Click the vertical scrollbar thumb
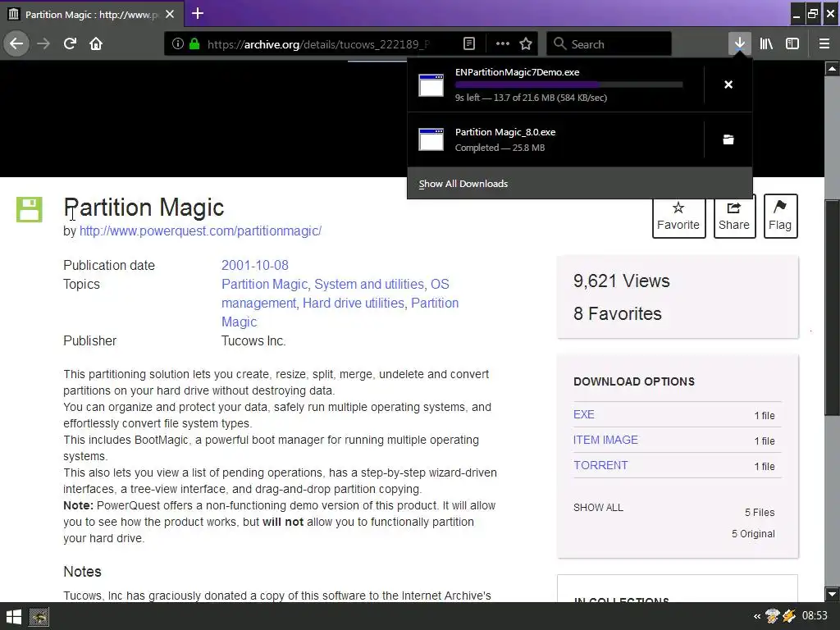Viewport: 840px width, 630px height. (832, 308)
